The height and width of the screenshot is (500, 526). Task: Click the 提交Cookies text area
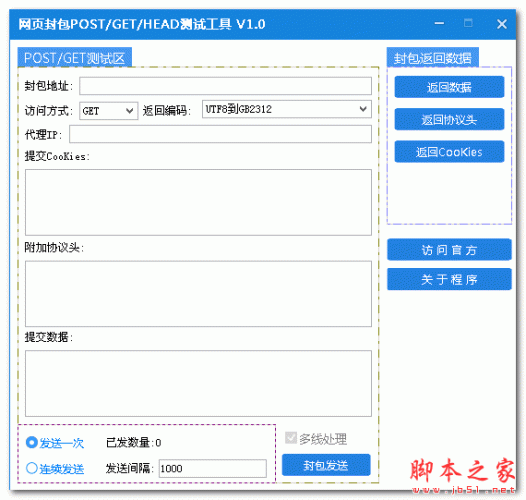coord(198,202)
